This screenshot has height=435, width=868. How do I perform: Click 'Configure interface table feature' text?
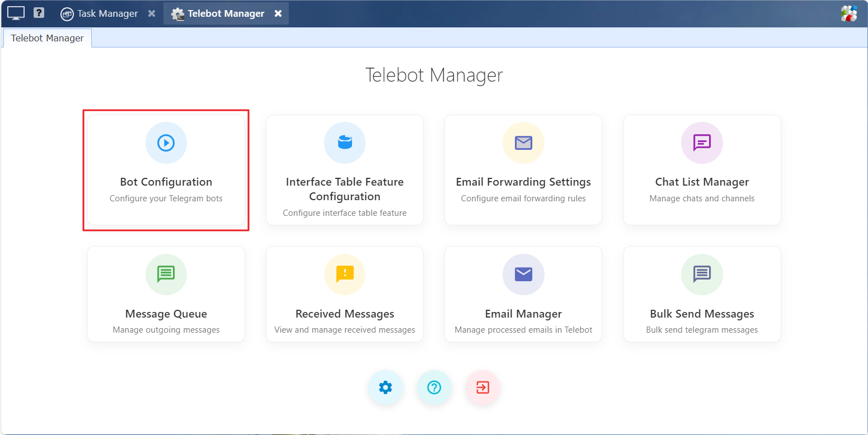(x=345, y=213)
